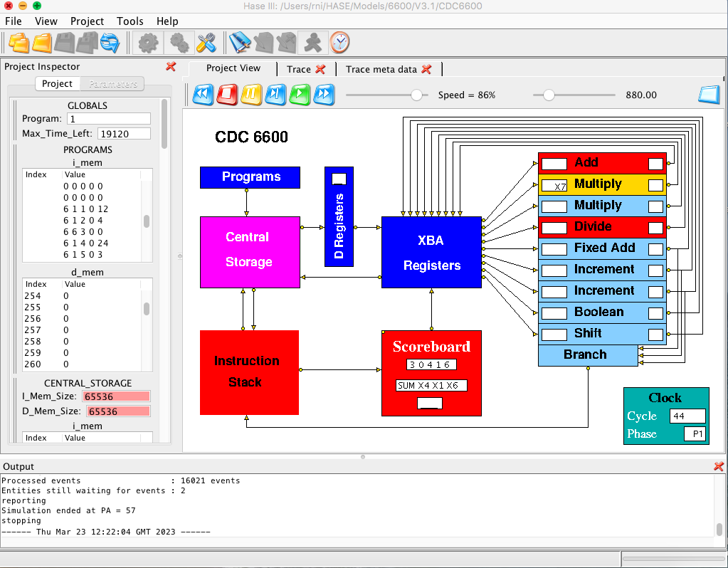Click the Clock Cycle value 44
728x568 pixels.
pos(687,416)
